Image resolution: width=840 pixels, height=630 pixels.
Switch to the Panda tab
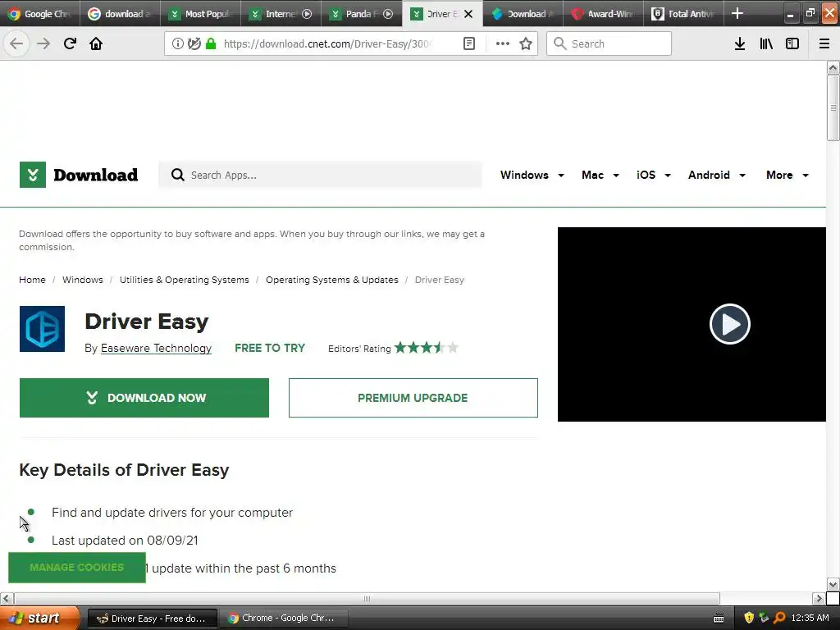pos(361,14)
